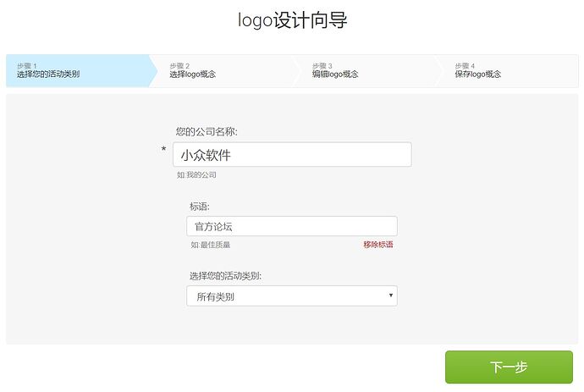Screen dimensions: 584x392
Task: Click the 标语 label text
Action: [200, 207]
